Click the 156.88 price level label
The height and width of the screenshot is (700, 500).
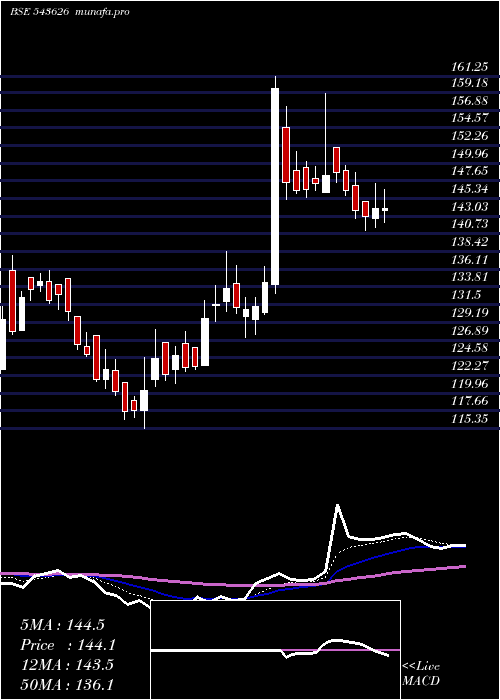click(470, 101)
